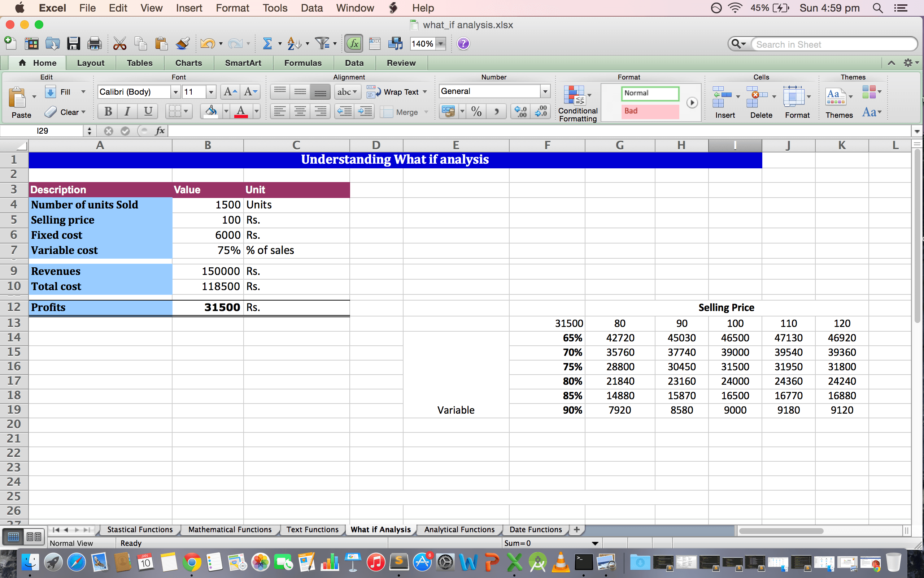This screenshot has width=924, height=578.
Task: Open templates gallery icon in toolbar
Action: click(32, 44)
